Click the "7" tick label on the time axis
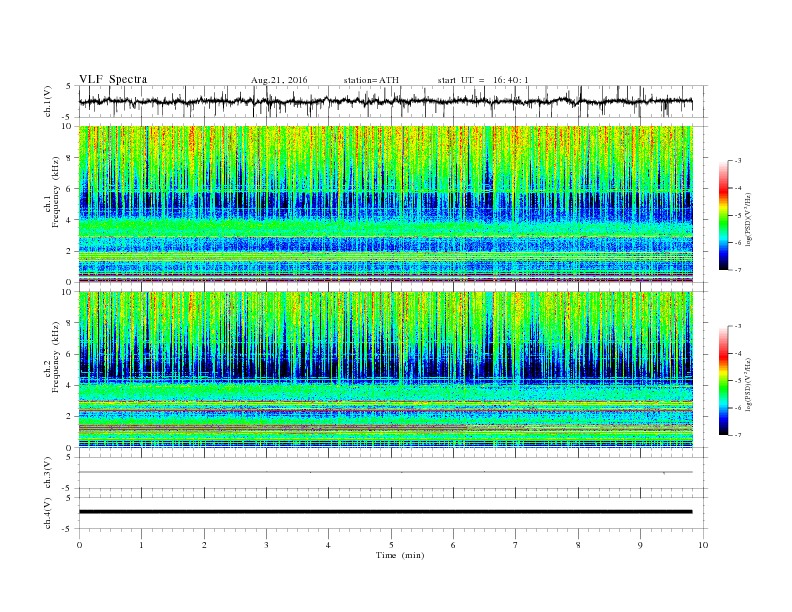 (x=516, y=545)
